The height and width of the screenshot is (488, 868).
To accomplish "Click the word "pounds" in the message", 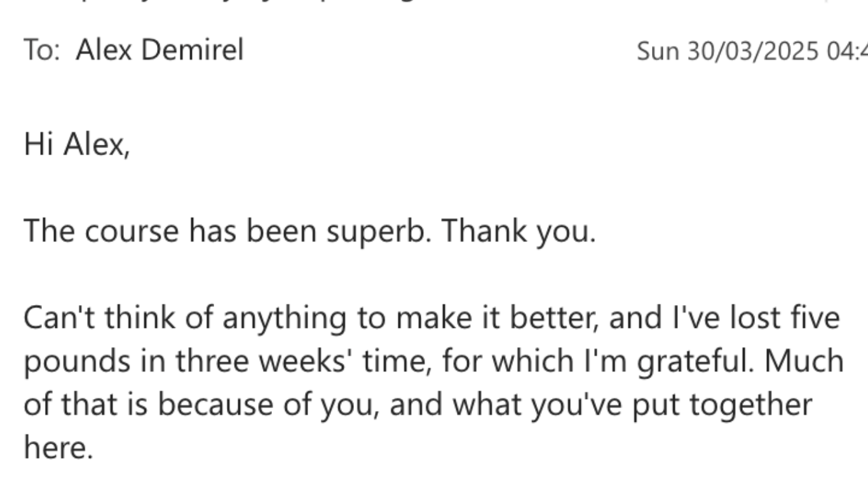I will (69, 361).
